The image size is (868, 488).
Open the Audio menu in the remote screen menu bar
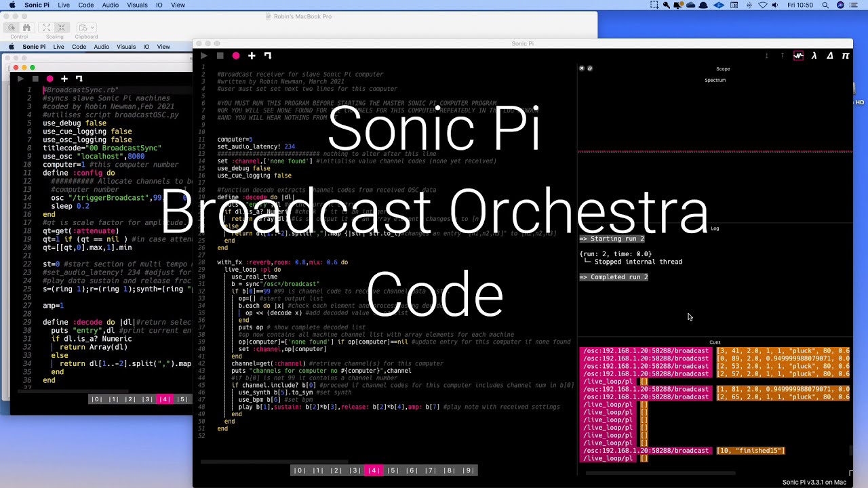[x=102, y=47]
